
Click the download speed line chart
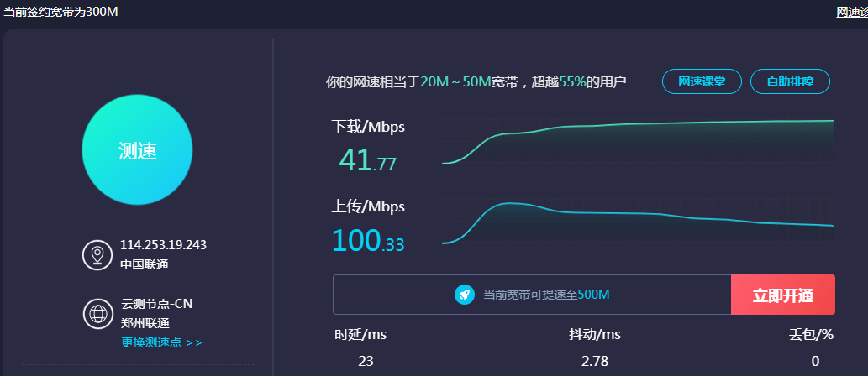click(x=638, y=140)
